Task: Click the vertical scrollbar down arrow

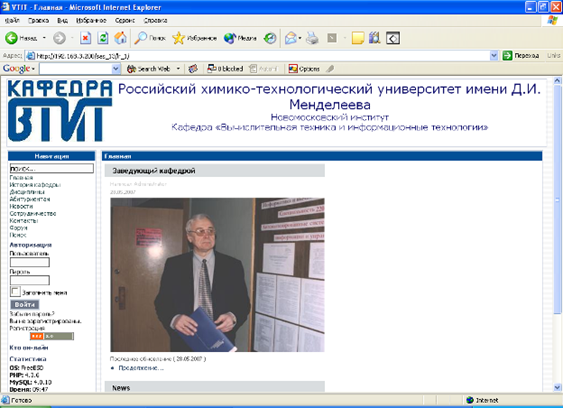Action: pyautogui.click(x=557, y=388)
